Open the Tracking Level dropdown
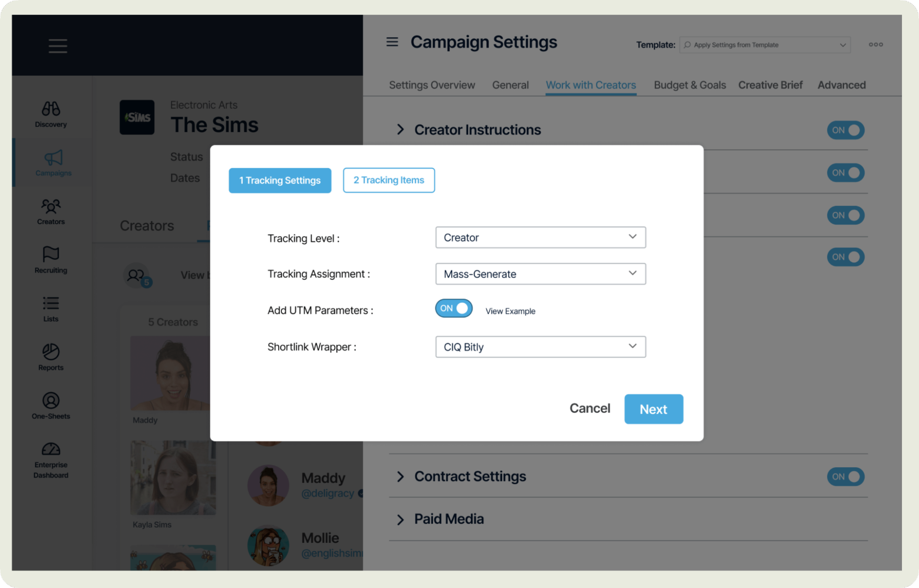Image resolution: width=919 pixels, height=588 pixels. pos(540,237)
